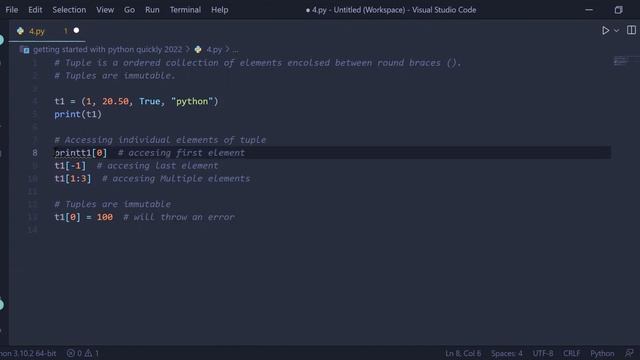Image resolution: width=640 pixels, height=360 pixels.
Task: Change indentation via Spaces: 4
Action: click(507, 353)
